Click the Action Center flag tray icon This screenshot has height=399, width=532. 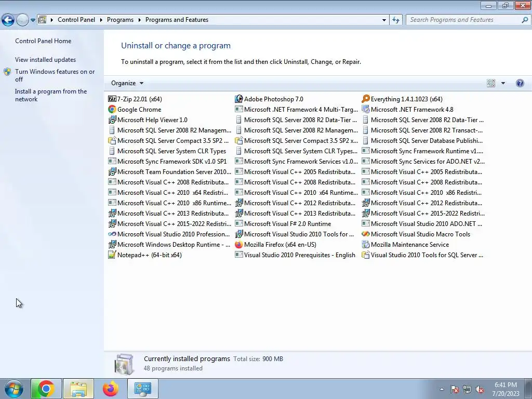[455, 390]
